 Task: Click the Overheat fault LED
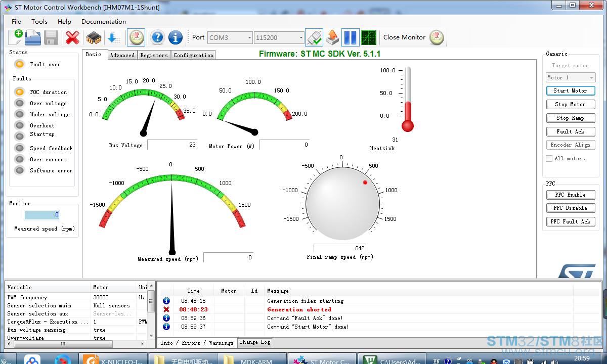click(x=20, y=125)
